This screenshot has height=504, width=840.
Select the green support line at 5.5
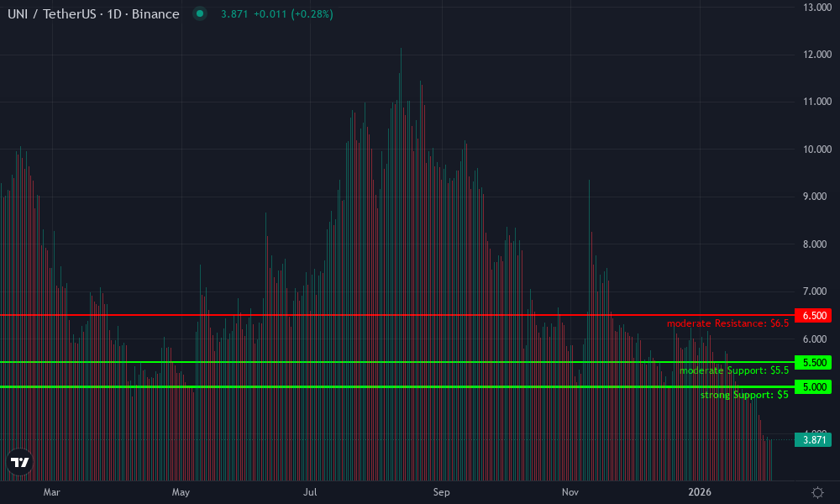pyautogui.click(x=396, y=362)
